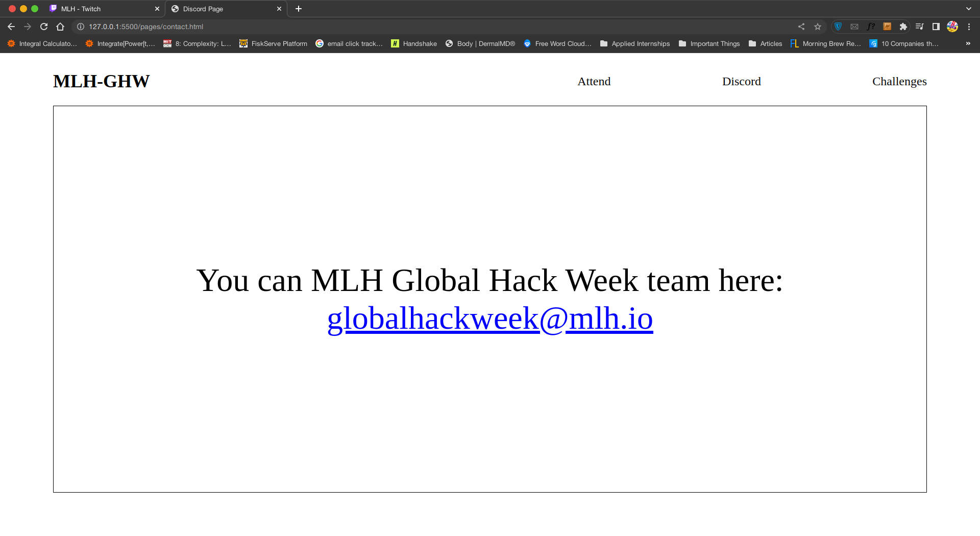The height and width of the screenshot is (536, 980).
Task: Open the f? font finder extension
Action: click(871, 27)
